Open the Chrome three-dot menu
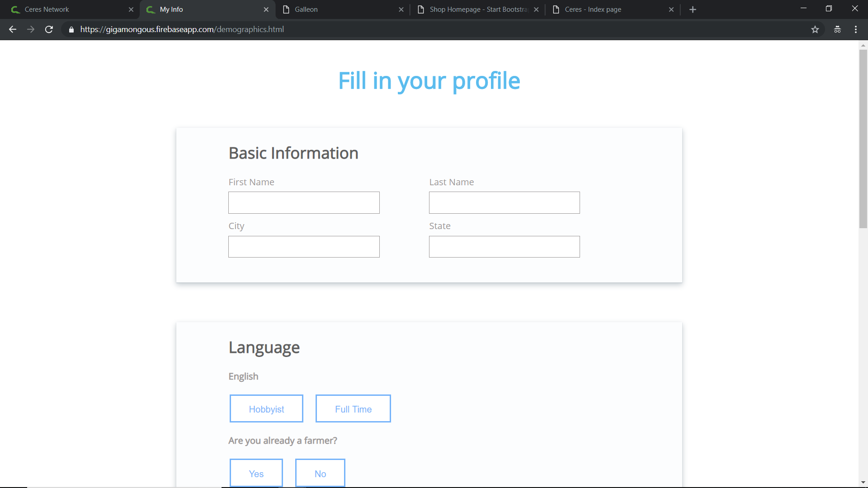Viewport: 868px width, 488px height. [x=856, y=29]
